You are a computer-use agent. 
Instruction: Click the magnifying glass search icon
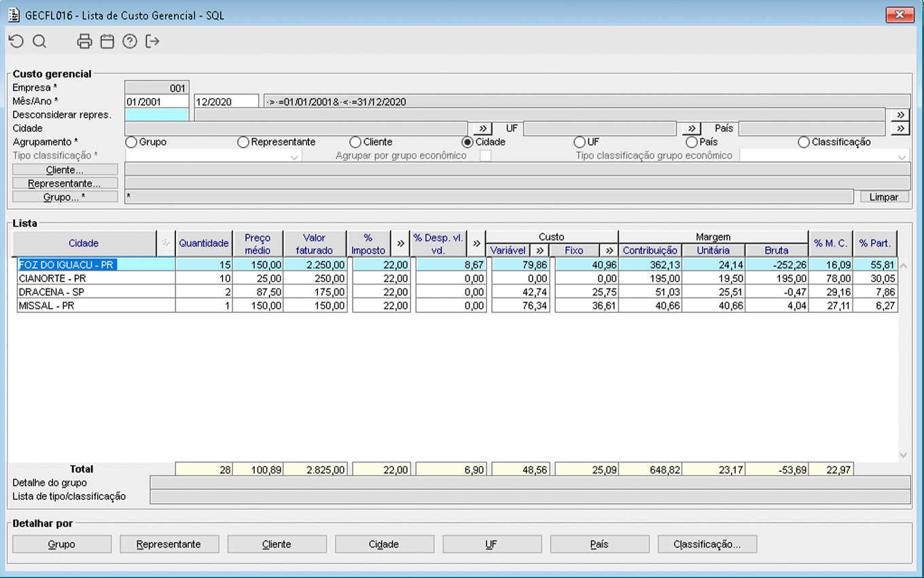(39, 41)
